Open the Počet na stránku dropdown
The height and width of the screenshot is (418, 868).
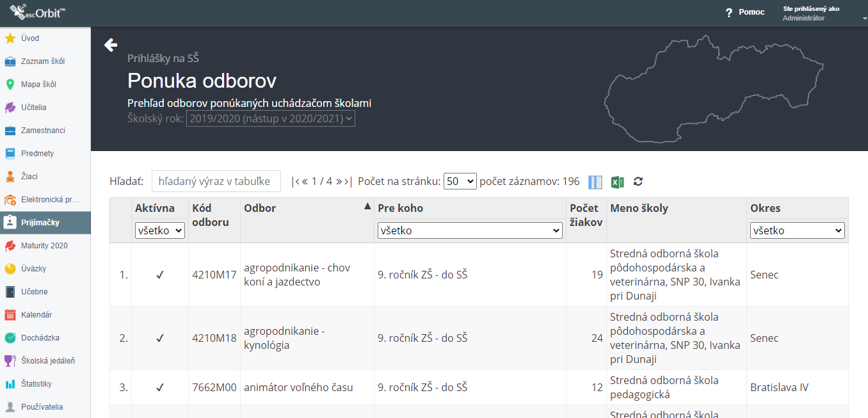(x=460, y=181)
